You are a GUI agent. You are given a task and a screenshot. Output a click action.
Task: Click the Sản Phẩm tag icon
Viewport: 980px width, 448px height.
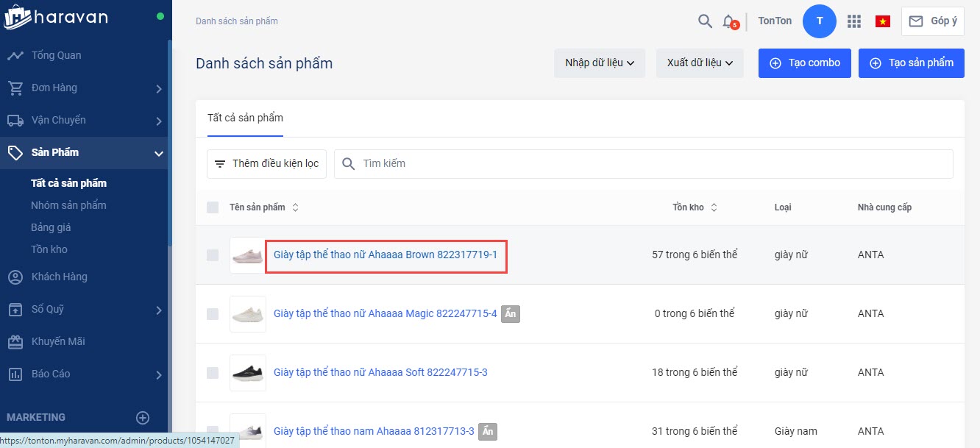click(x=15, y=153)
